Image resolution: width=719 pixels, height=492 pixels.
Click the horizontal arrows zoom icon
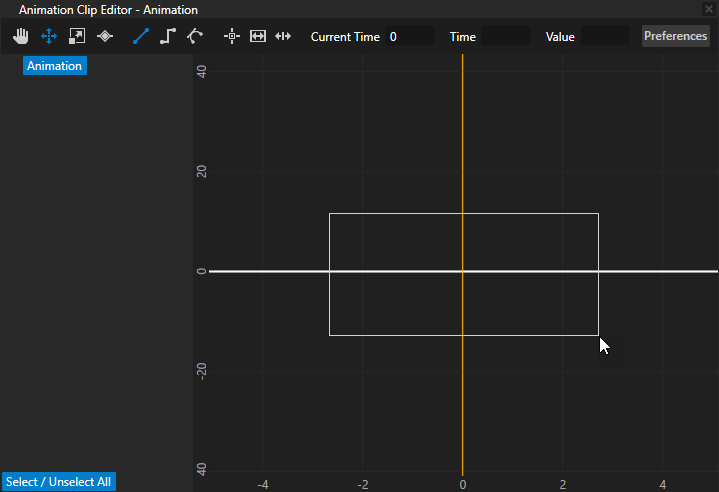point(283,36)
